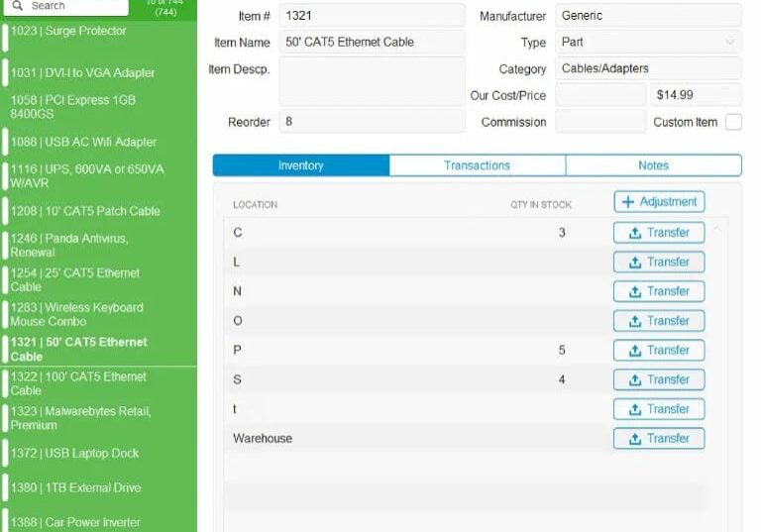Transfer stock from Warehouse location

point(659,438)
